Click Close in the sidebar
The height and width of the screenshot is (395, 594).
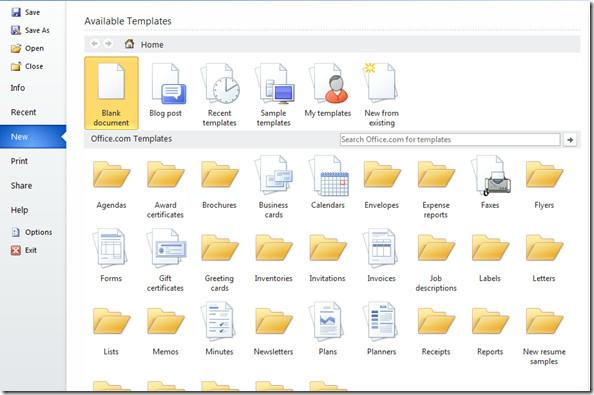point(27,66)
